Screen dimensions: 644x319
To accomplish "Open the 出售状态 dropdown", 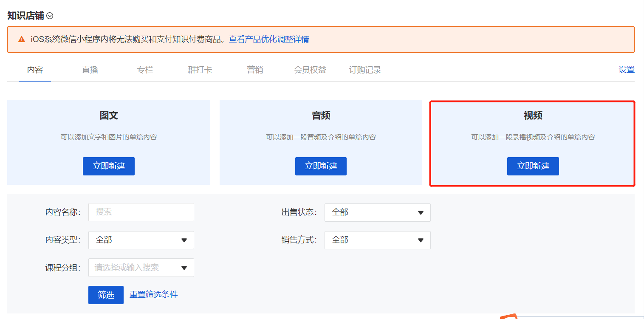I will [x=378, y=212].
